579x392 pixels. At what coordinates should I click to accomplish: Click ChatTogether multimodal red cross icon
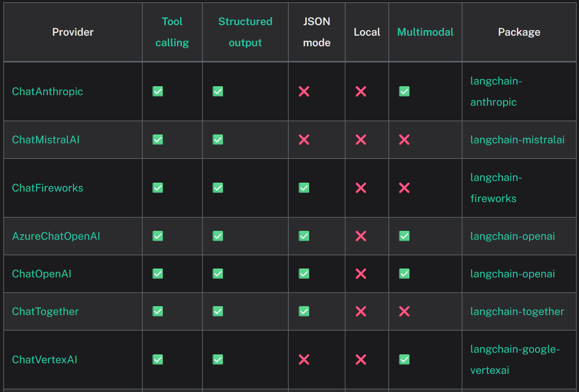[x=404, y=311]
